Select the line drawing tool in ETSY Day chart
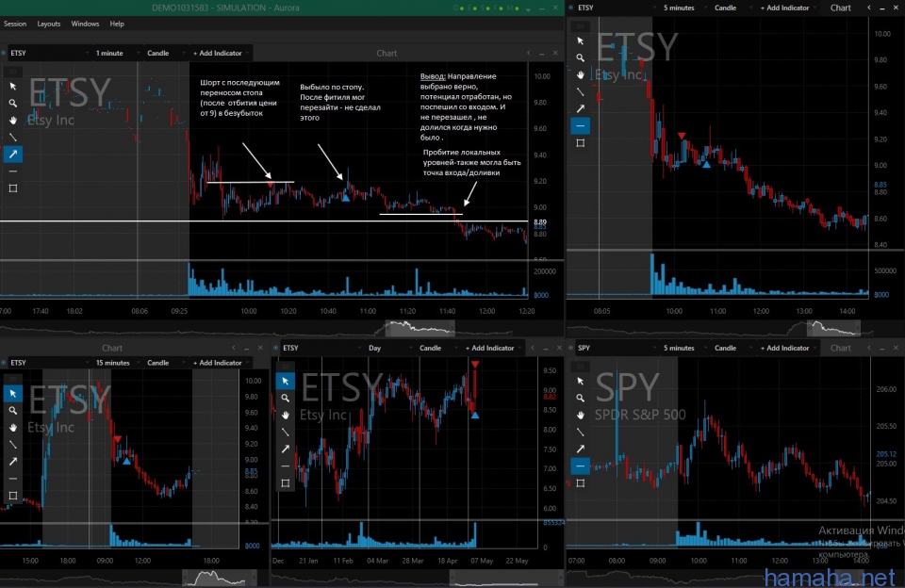This screenshot has width=905, height=588. click(x=285, y=433)
